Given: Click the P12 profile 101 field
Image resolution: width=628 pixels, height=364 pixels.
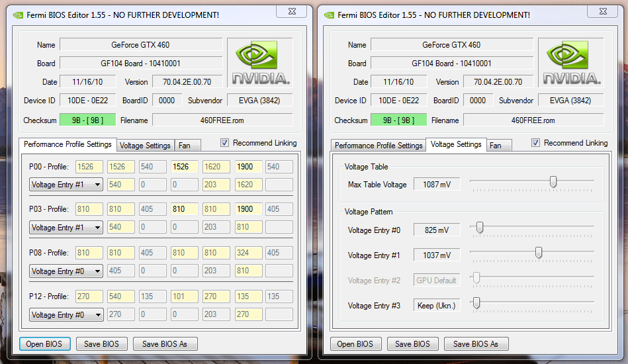Looking at the screenshot, I should (x=184, y=296).
